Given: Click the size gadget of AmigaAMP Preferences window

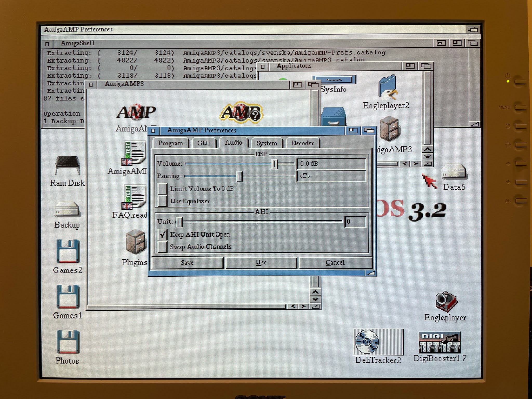Looking at the screenshot, I should pyautogui.click(x=371, y=273).
